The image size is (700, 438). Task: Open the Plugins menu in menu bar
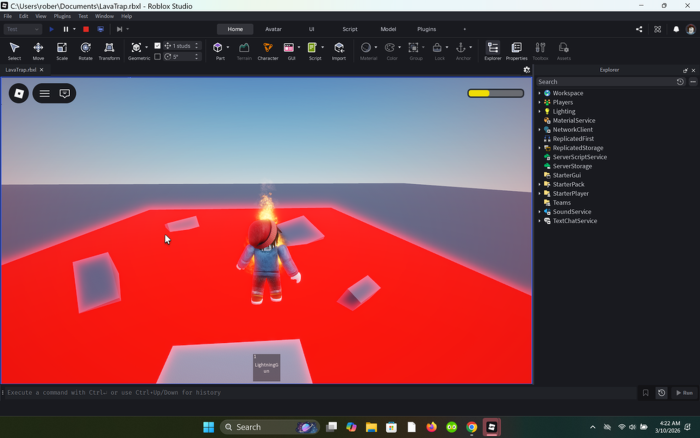click(x=62, y=16)
